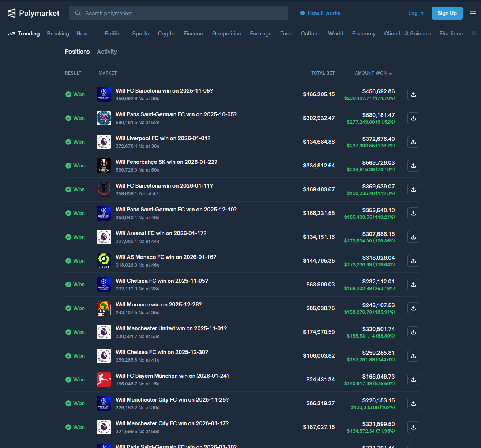Screen dimensions: 481x448
Task: Click the Log In link
Action: coord(416,13)
